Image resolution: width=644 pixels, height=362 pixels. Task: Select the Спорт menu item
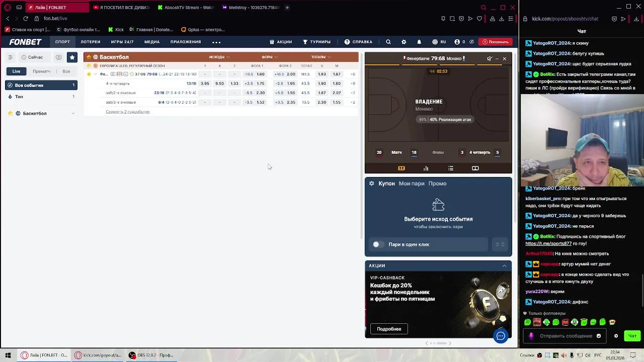(62, 42)
